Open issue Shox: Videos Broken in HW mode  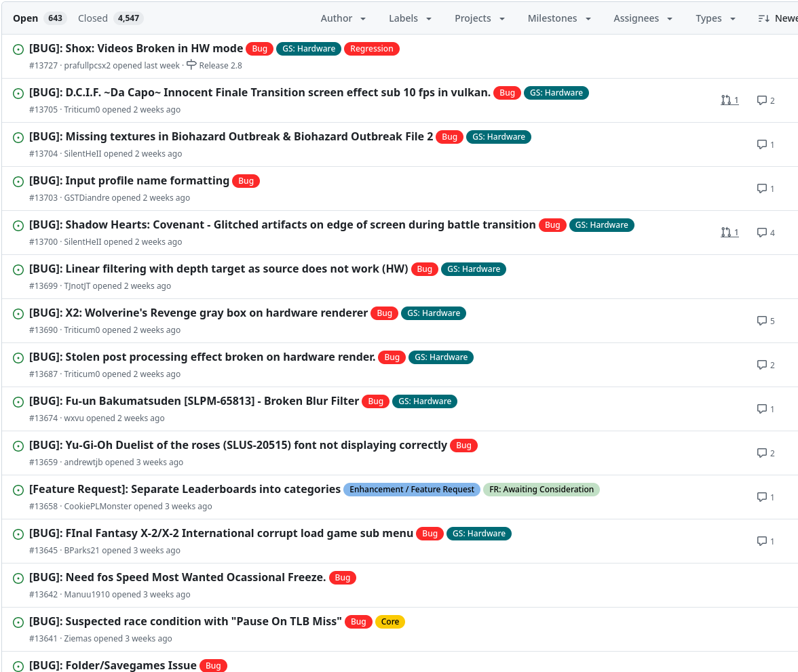pos(136,48)
